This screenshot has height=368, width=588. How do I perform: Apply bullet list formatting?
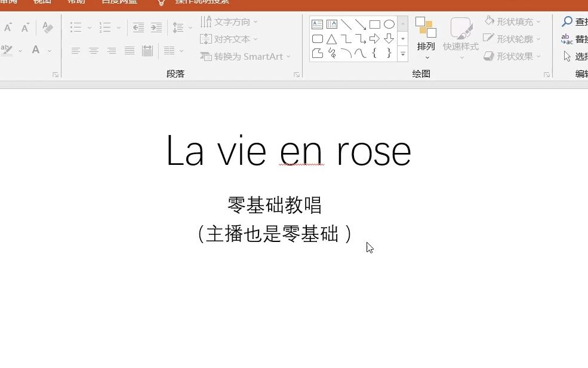(76, 27)
